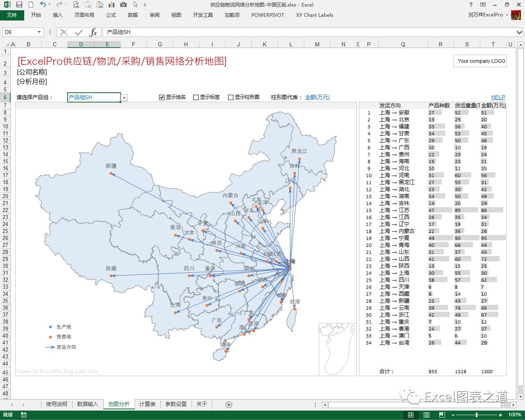
Task: Open the POWERPIVOT ribbon tab
Action: click(x=268, y=15)
